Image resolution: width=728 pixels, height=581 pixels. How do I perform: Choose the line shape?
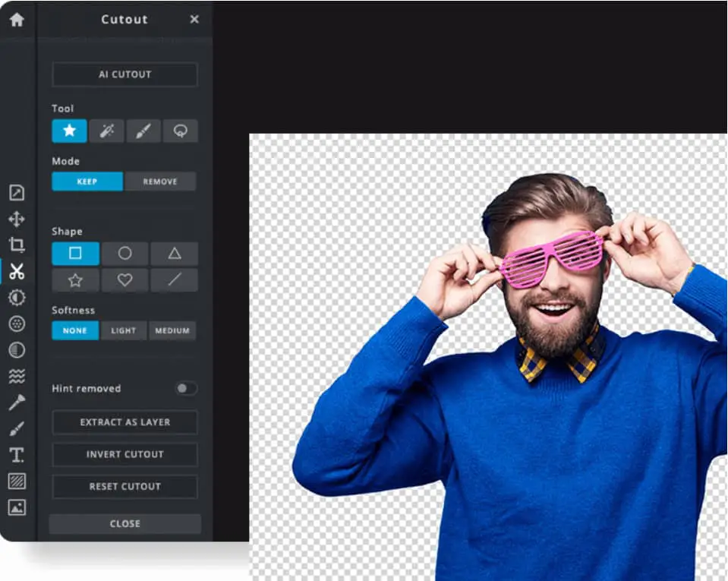click(x=175, y=280)
